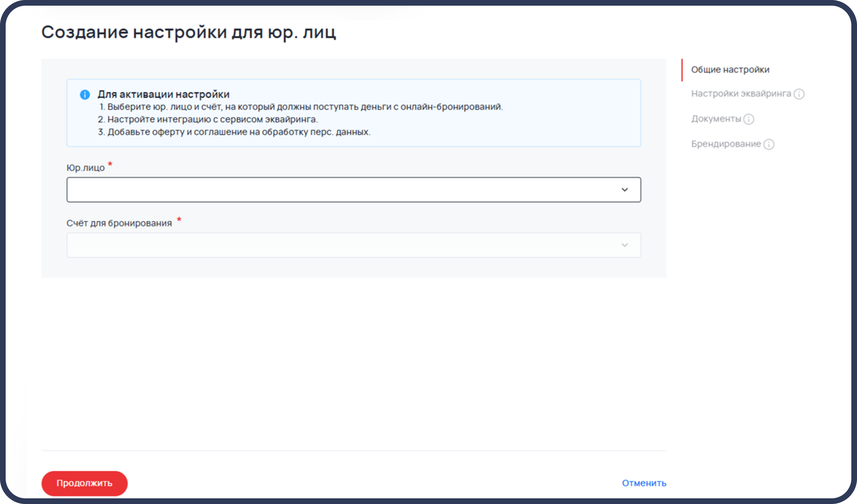
Task: Open the Юр.лицо select field
Action: [354, 190]
